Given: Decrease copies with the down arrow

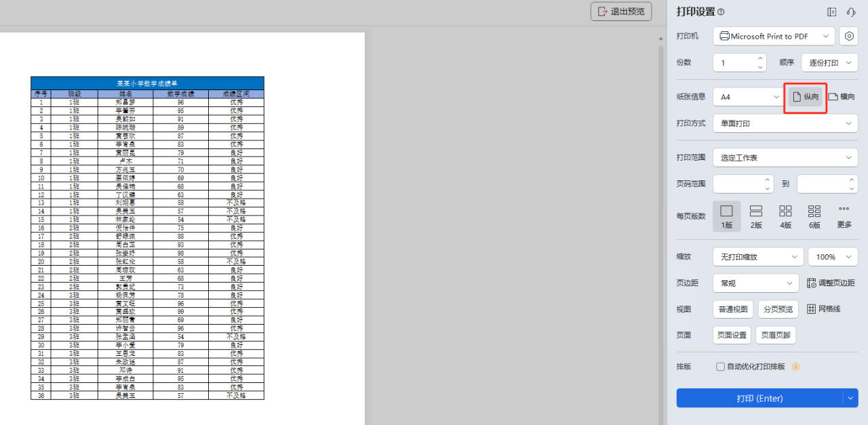Looking at the screenshot, I should (761, 66).
